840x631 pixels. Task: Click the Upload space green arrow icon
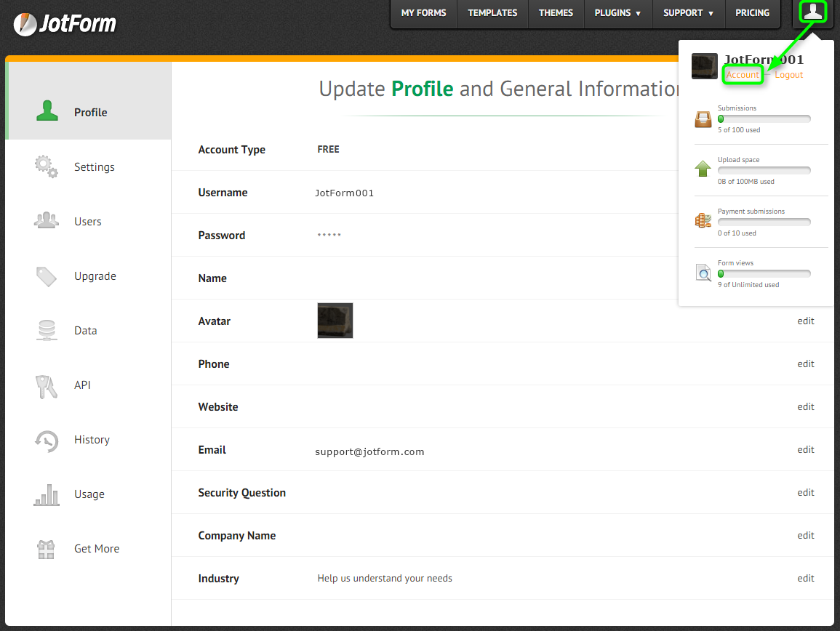[703, 169]
